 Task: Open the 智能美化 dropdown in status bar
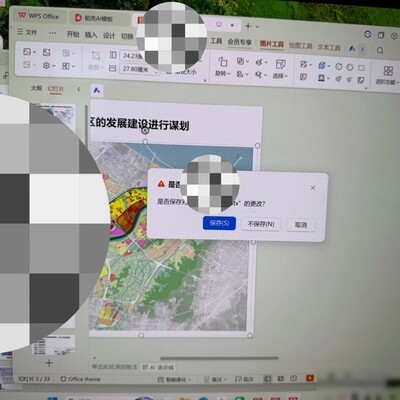pyautogui.click(x=174, y=380)
